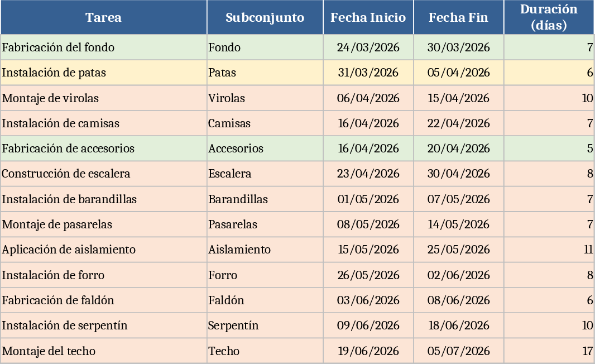Click the Fecha Inicio column header

368,18
